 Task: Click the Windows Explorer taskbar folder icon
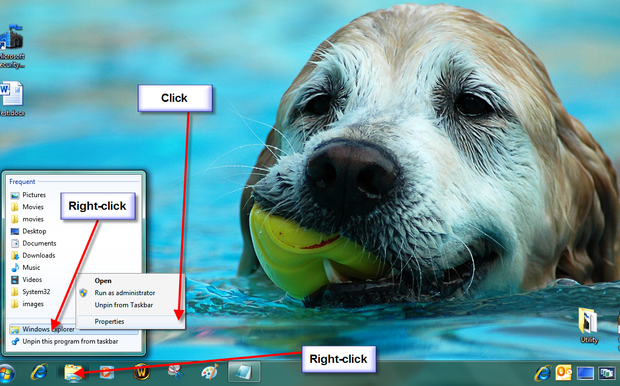click(x=74, y=373)
